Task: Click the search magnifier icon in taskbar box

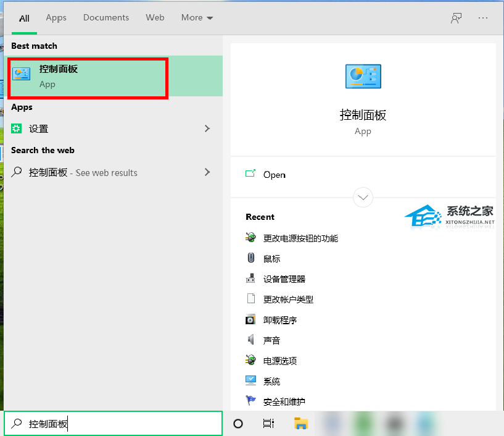Action: pos(17,424)
